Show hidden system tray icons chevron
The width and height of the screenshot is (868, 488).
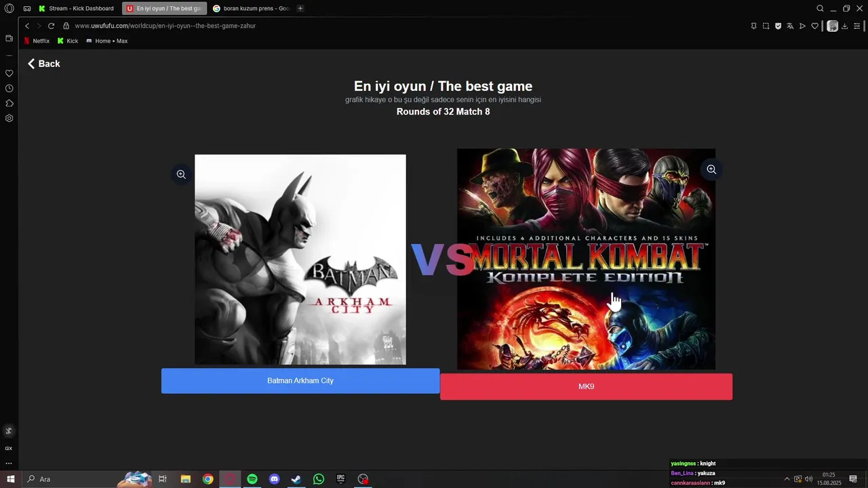coord(787,479)
